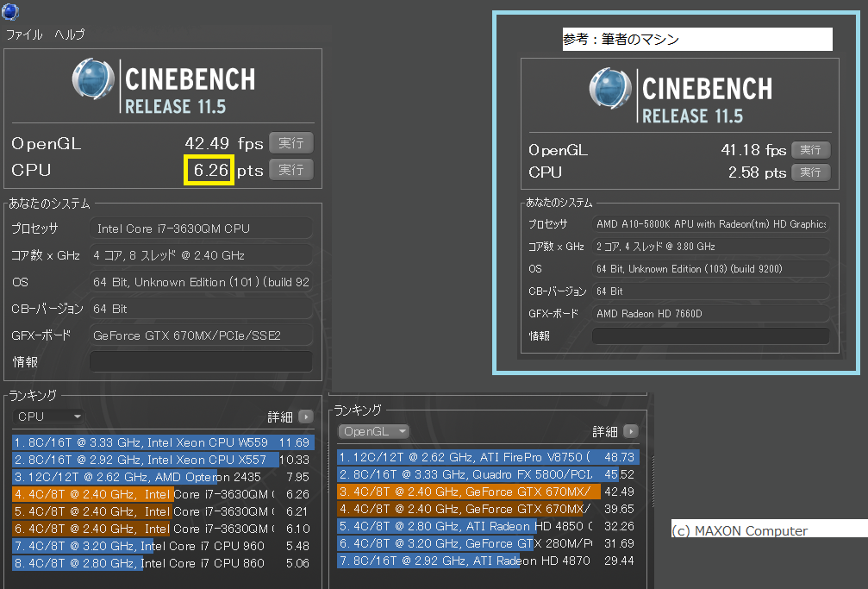The image size is (868, 589).
Task: Select ranking row 8. Intel Core i7 CPU 860
Action: (163, 563)
